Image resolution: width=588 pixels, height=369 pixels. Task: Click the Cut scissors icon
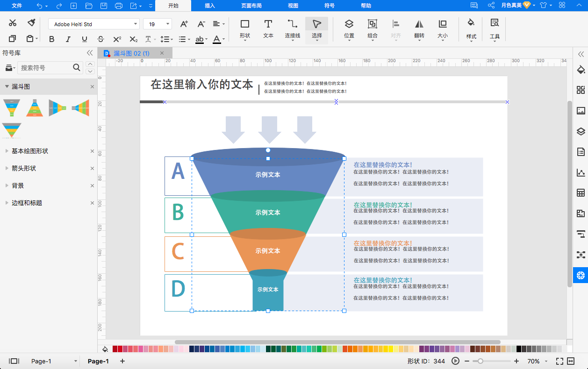pos(13,23)
